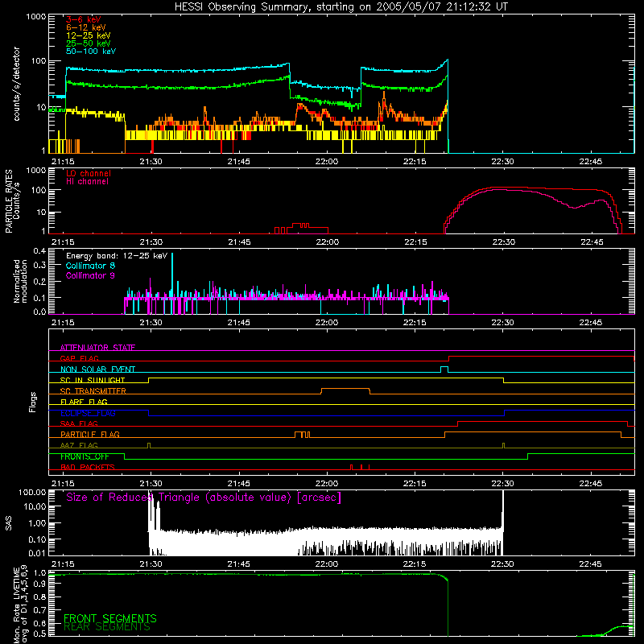Image resolution: width=644 pixels, height=644 pixels.
Task: Select the LO channel legend label
Action: pyautogui.click(x=89, y=173)
